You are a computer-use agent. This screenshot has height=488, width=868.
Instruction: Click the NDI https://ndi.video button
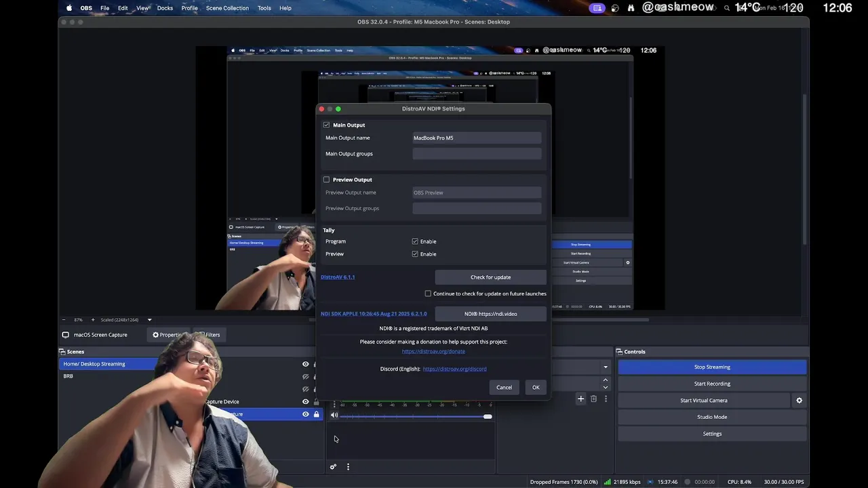pyautogui.click(x=490, y=314)
